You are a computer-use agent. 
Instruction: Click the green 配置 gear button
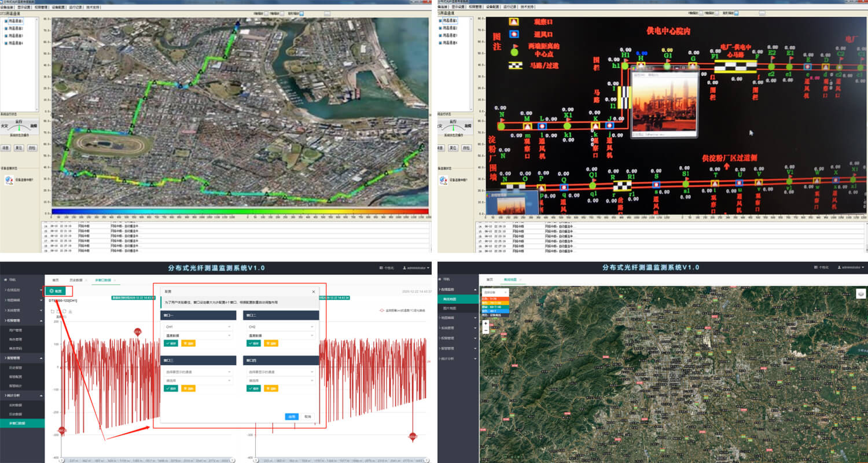coord(56,291)
